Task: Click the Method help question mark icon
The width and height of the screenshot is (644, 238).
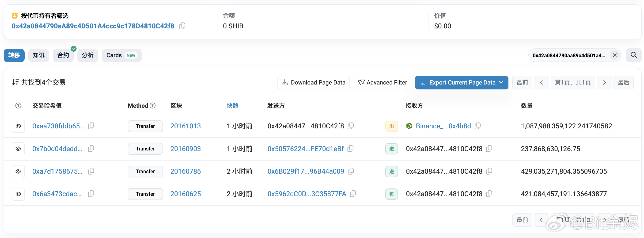Action: 152,106
